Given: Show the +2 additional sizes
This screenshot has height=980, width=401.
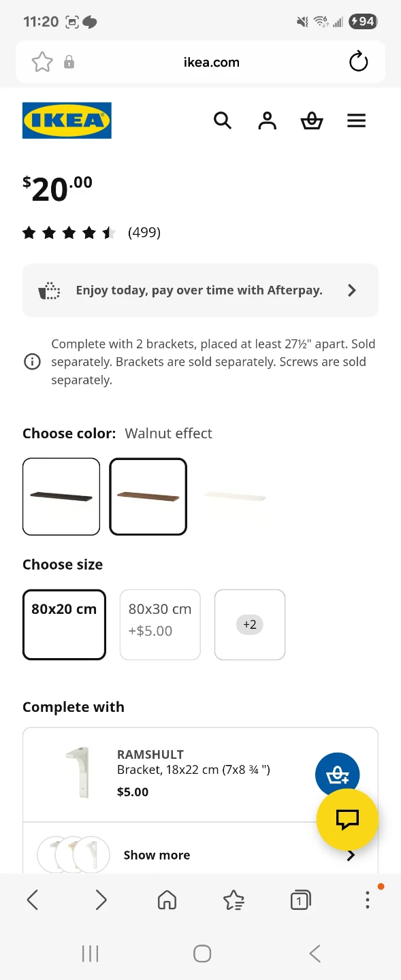Looking at the screenshot, I should [250, 625].
